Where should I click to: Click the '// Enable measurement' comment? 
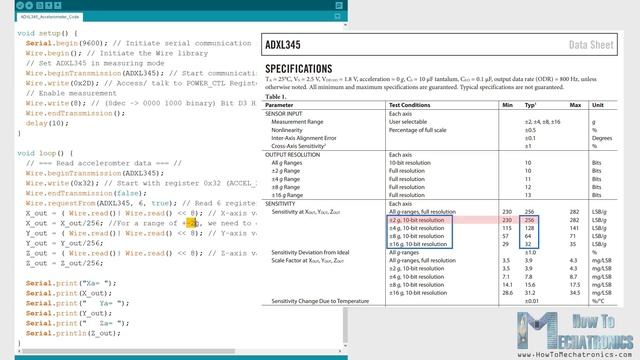click(71, 93)
